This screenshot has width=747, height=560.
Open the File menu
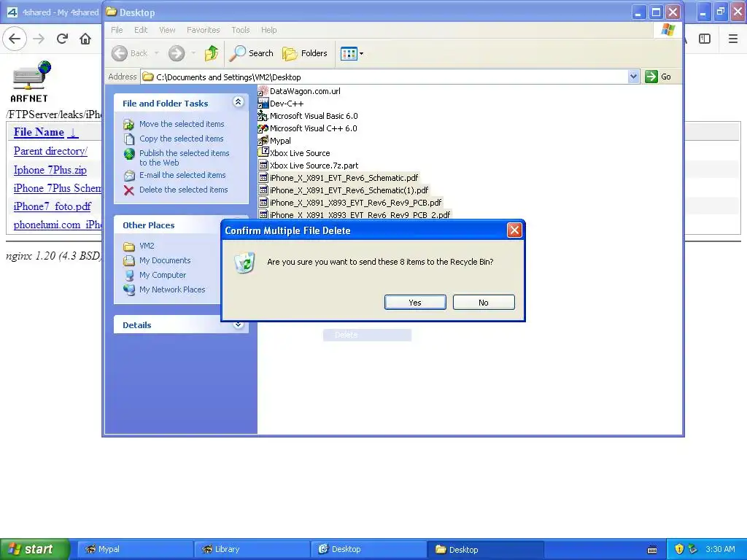click(117, 30)
